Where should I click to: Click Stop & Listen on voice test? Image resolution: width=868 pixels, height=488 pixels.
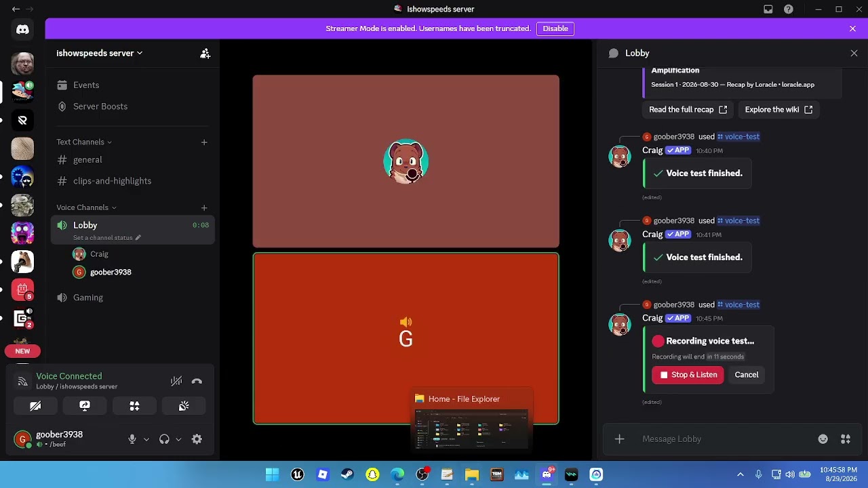[x=688, y=375]
